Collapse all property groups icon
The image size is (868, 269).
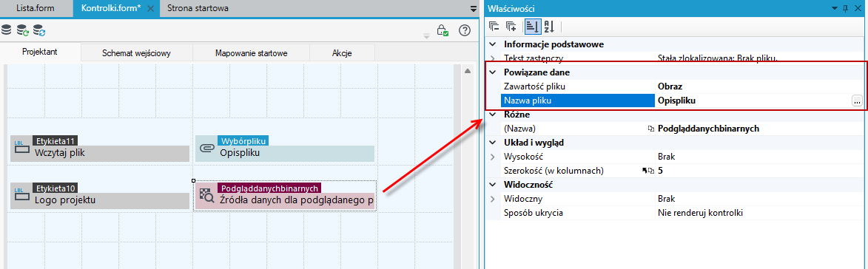click(494, 26)
